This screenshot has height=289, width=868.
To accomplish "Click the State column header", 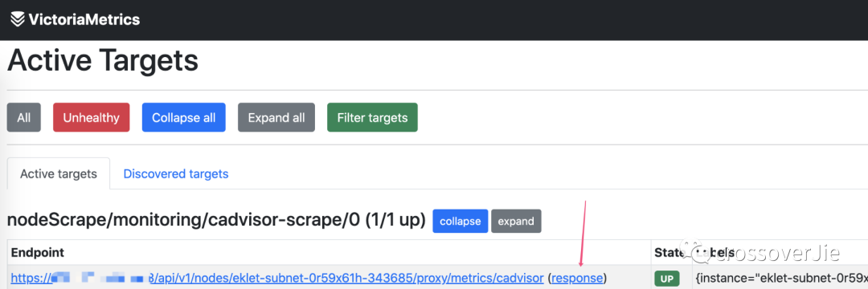I will click(669, 253).
